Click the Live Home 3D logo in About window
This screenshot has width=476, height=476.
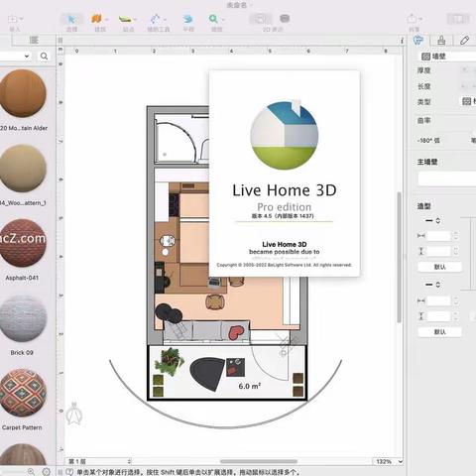pos(285,136)
